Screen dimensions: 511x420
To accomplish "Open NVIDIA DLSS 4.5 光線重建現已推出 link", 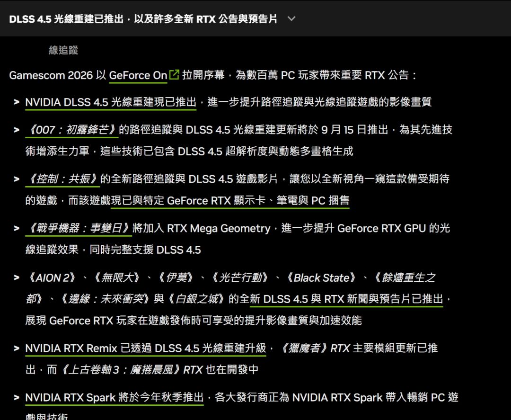I will pos(111,102).
